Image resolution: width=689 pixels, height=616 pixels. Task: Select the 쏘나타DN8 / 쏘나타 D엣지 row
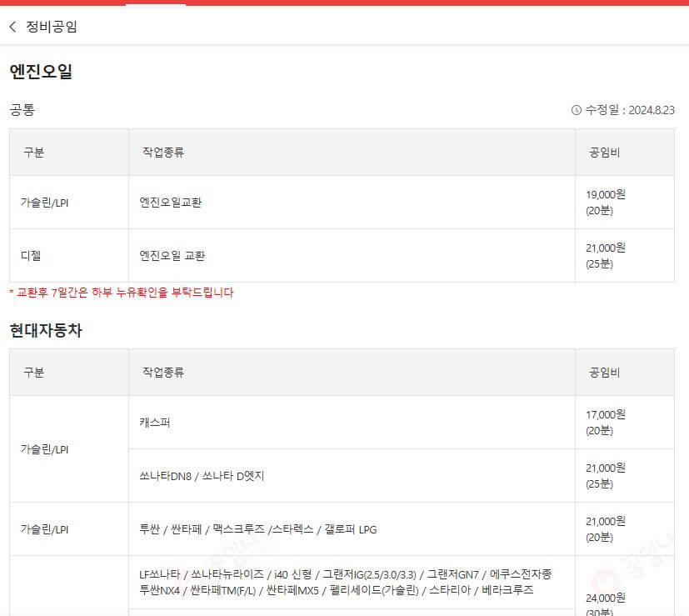[x=352, y=476]
